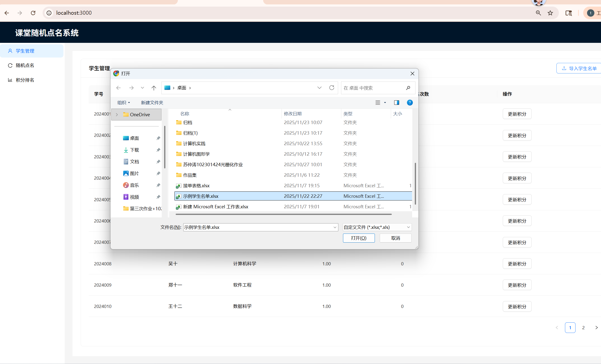Click the horizontal scrollbar in file list

tap(283, 214)
